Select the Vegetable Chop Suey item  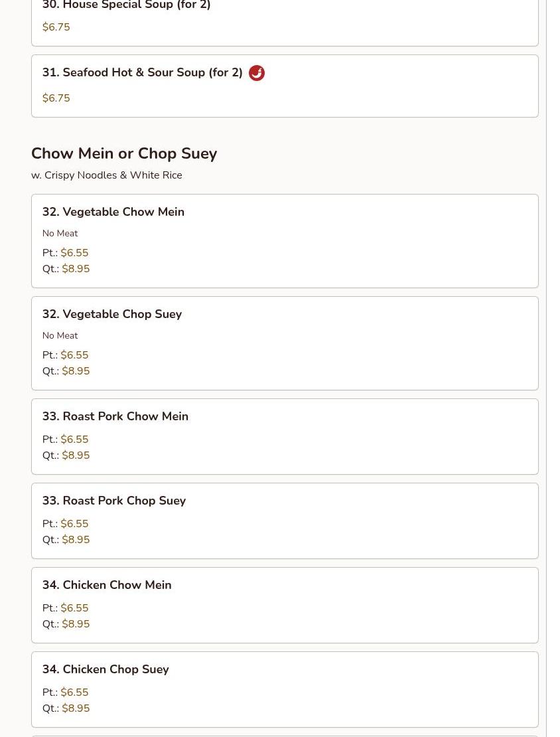point(112,315)
